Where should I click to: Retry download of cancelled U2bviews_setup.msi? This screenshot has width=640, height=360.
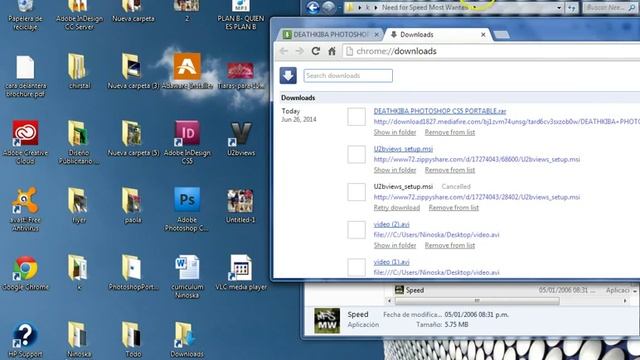[x=397, y=208]
